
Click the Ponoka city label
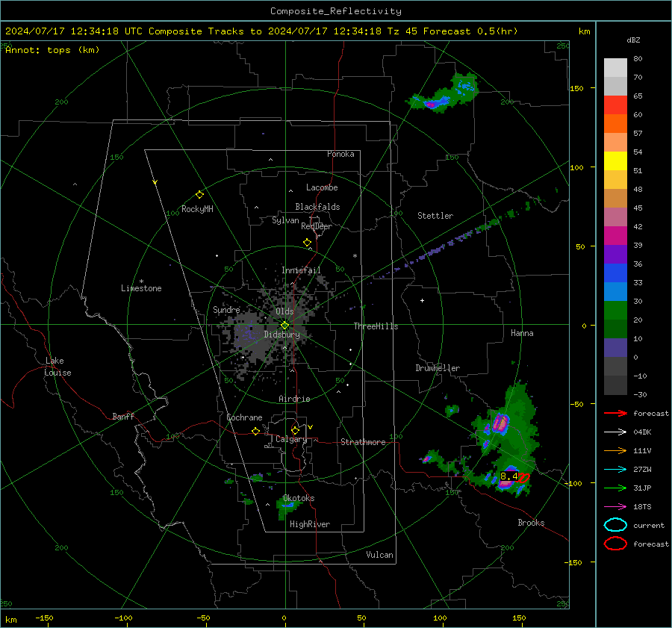click(340, 154)
